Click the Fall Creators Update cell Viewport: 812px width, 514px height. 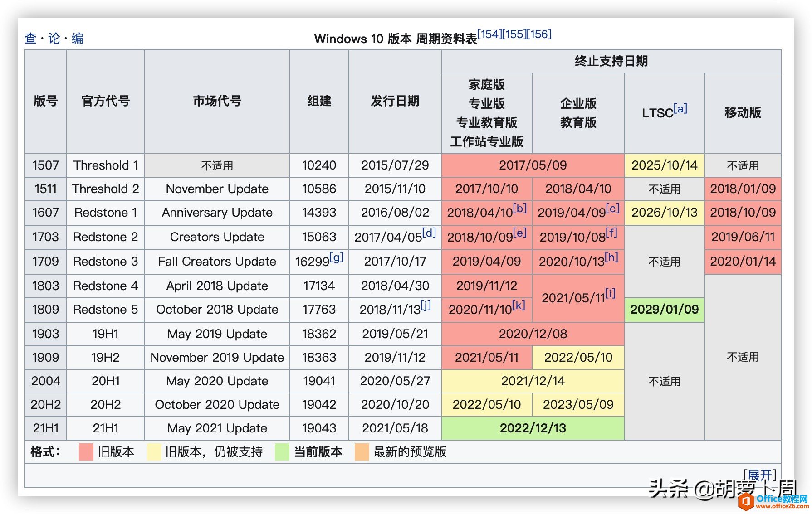(217, 262)
